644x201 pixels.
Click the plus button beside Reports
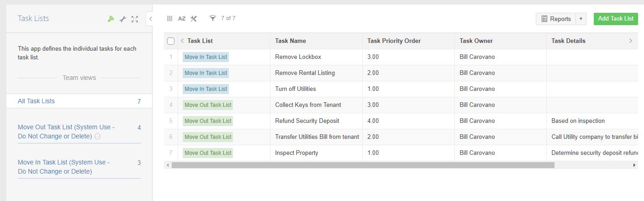(581, 19)
